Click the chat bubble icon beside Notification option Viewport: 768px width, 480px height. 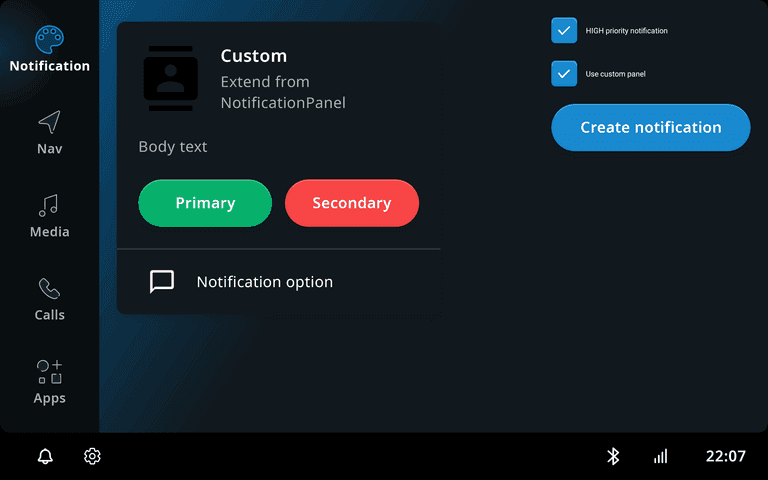162,282
